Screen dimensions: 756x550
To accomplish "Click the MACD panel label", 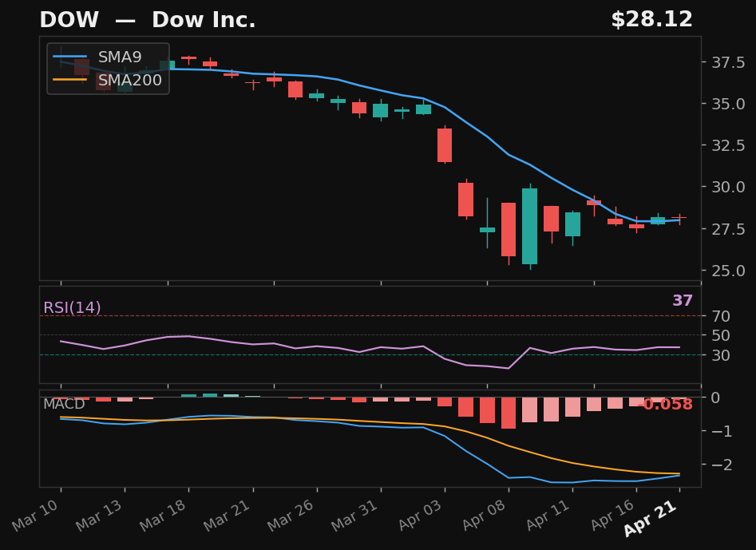I will [x=64, y=404].
